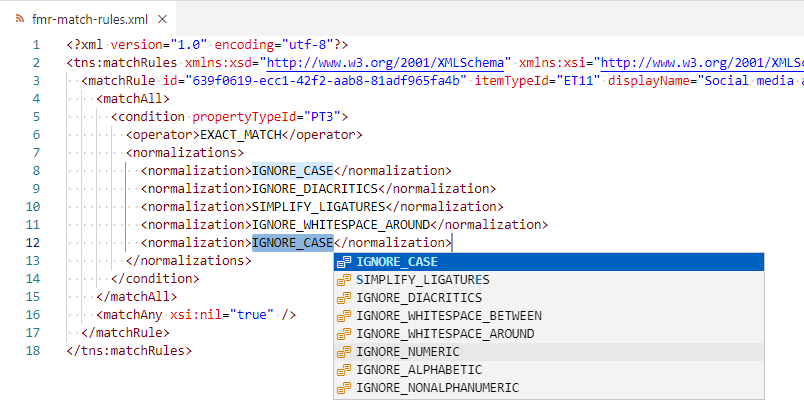Click line number 1 in the gutter
The image size is (804, 419).
point(36,45)
